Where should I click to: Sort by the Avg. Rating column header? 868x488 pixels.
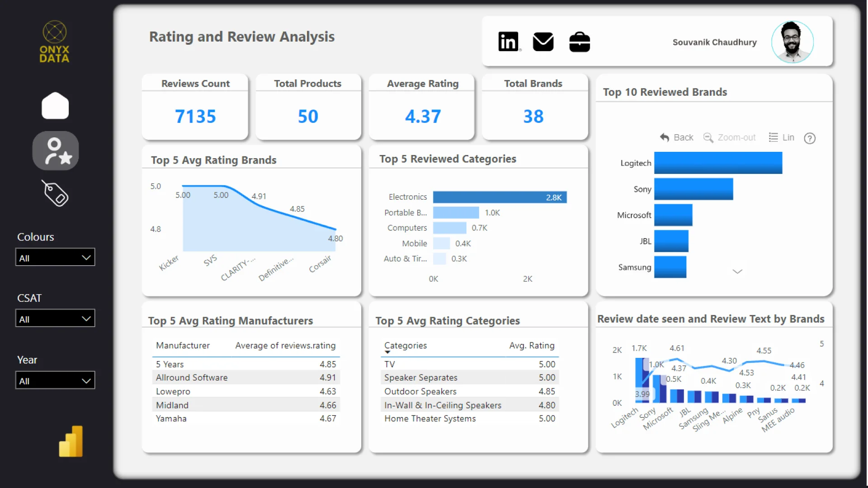pos(532,346)
